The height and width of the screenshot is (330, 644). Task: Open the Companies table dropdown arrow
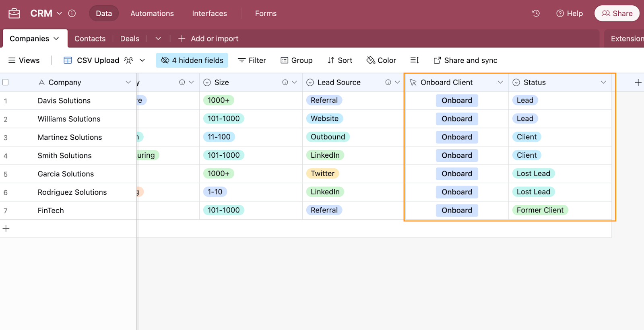pos(56,39)
